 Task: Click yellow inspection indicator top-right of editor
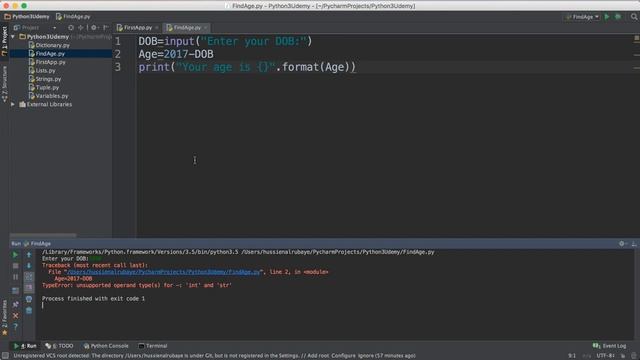pyautogui.click(x=636, y=38)
